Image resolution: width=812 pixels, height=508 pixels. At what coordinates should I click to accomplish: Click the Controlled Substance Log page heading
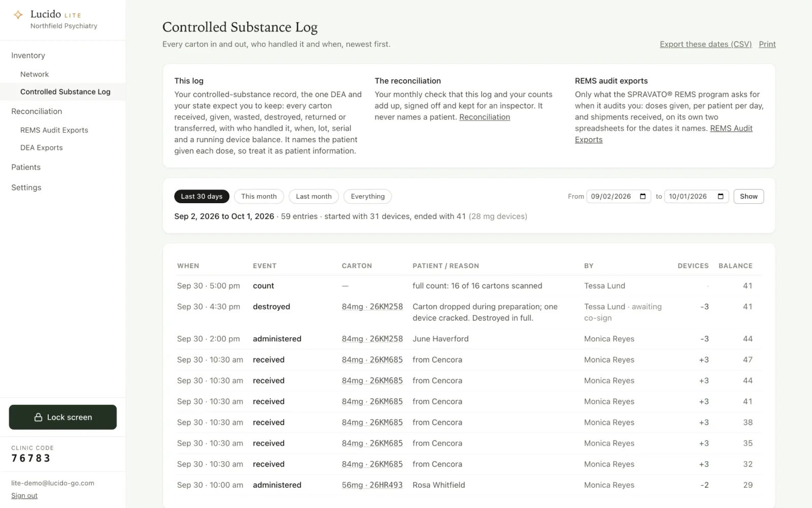tap(240, 27)
